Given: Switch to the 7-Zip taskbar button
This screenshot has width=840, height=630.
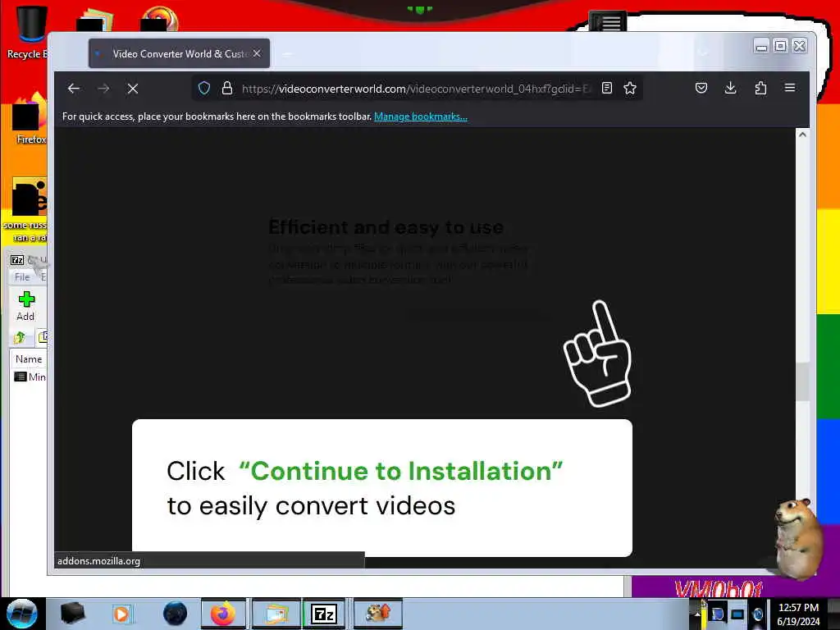Looking at the screenshot, I should [323, 614].
